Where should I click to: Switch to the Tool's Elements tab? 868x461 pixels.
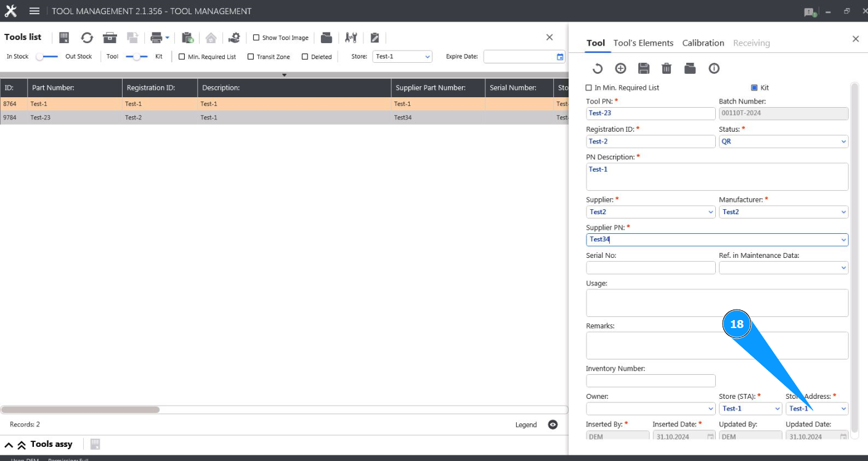pyautogui.click(x=643, y=43)
